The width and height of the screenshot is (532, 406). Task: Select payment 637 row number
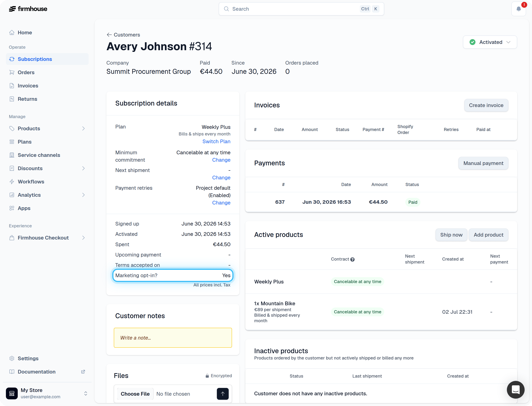(x=280, y=202)
